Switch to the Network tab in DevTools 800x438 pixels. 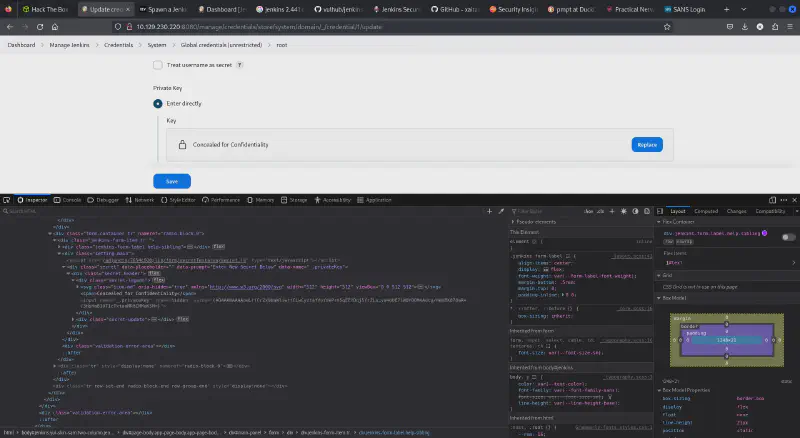[142, 200]
